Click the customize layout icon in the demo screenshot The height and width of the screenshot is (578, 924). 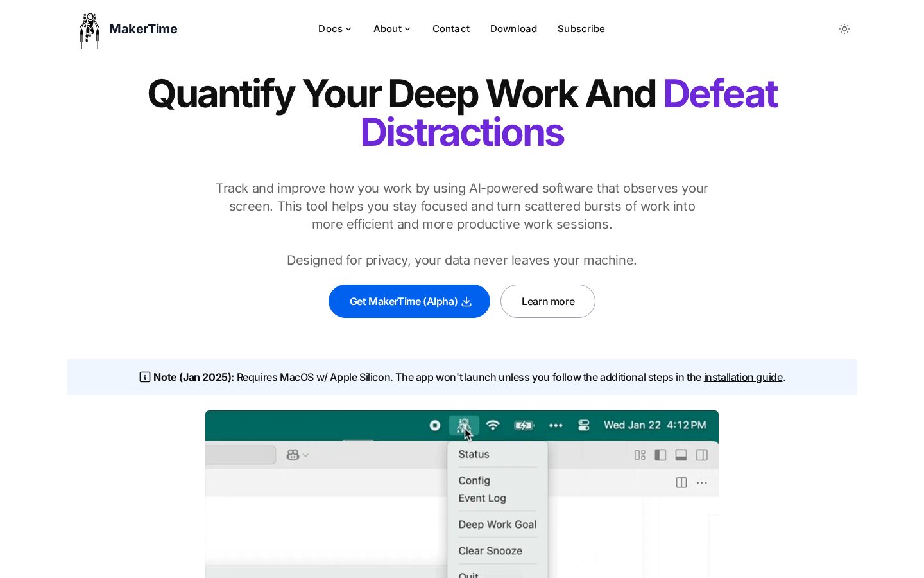(640, 455)
